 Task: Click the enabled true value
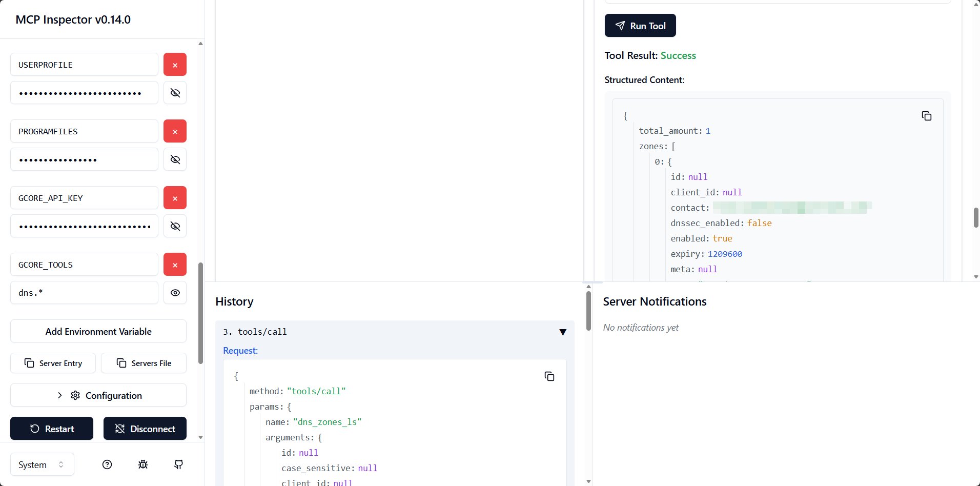722,239
